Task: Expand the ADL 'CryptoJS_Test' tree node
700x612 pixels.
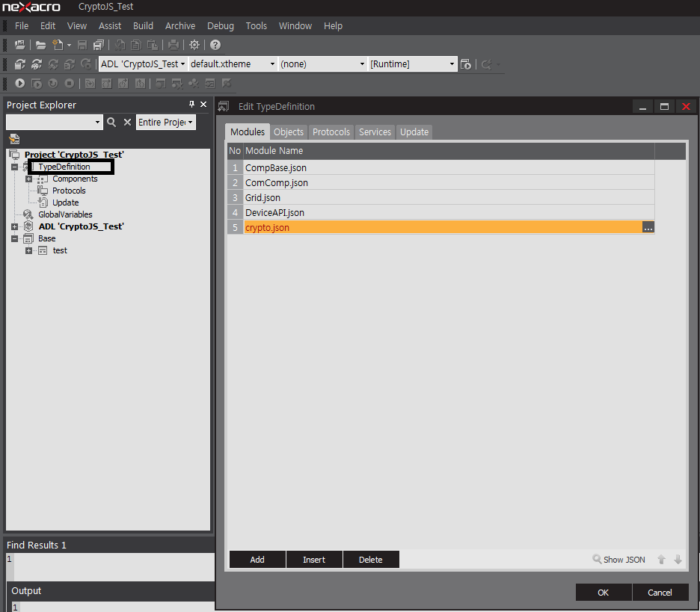Action: click(14, 226)
